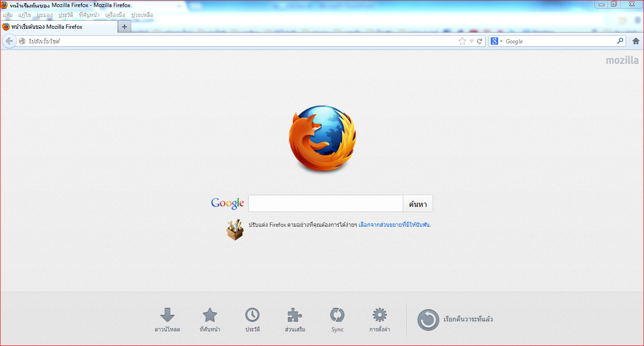
Task: Click the ปรับแต่ง Firefox snippet text
Action: [x=302, y=225]
